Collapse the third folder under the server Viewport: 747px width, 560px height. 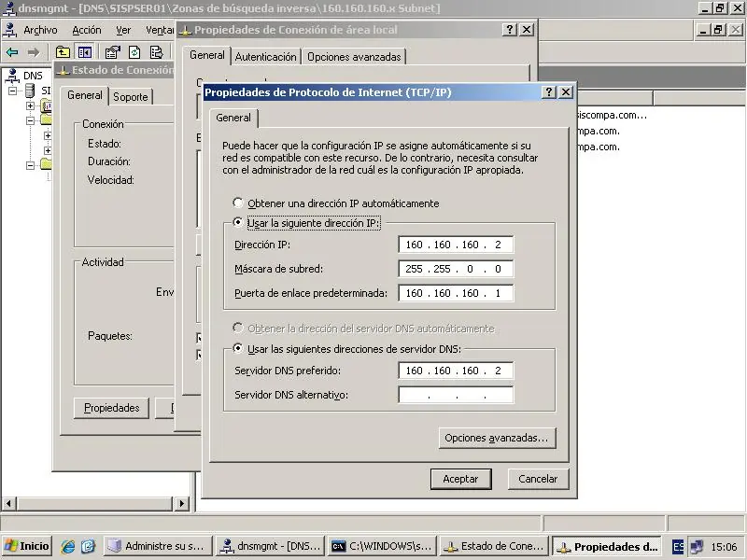point(30,166)
